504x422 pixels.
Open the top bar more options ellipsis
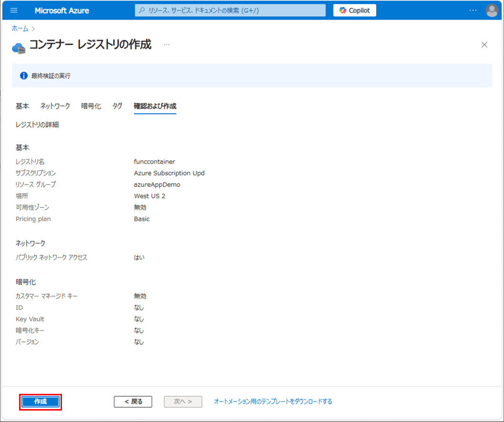pos(473,10)
